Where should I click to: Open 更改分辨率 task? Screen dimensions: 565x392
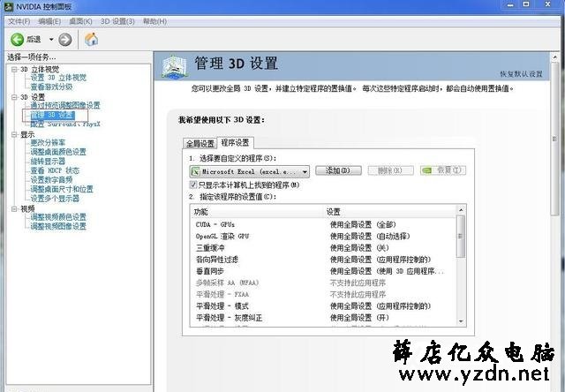pyautogui.click(x=48, y=143)
